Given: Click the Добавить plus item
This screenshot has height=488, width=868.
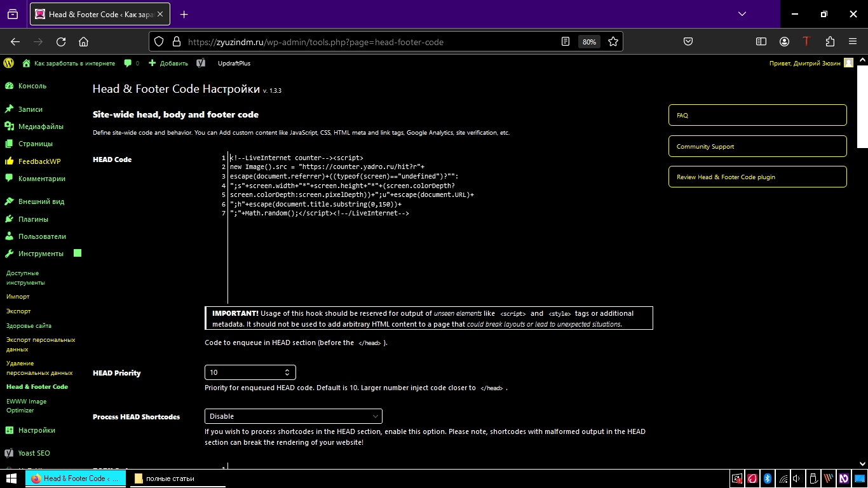Looking at the screenshot, I should click(x=168, y=63).
